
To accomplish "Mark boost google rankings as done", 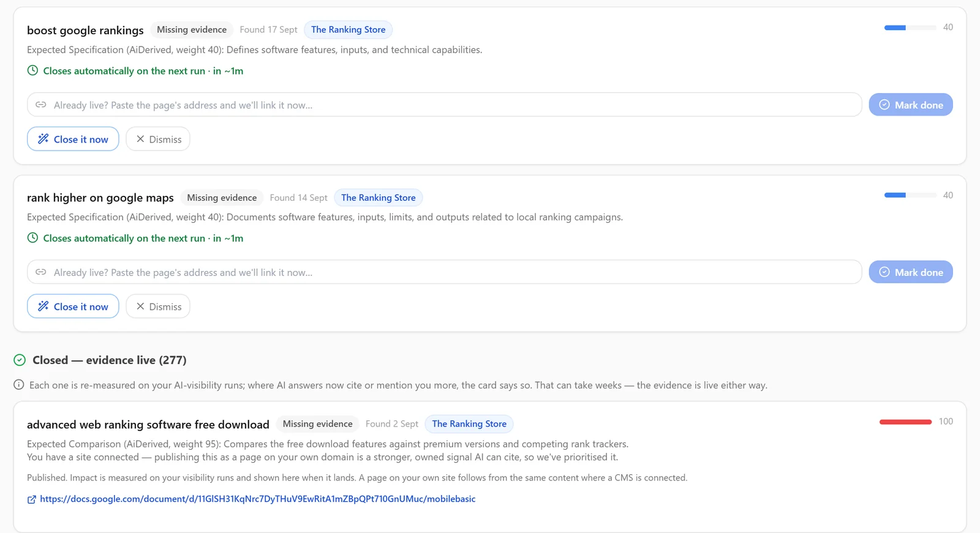I will pyautogui.click(x=911, y=105).
